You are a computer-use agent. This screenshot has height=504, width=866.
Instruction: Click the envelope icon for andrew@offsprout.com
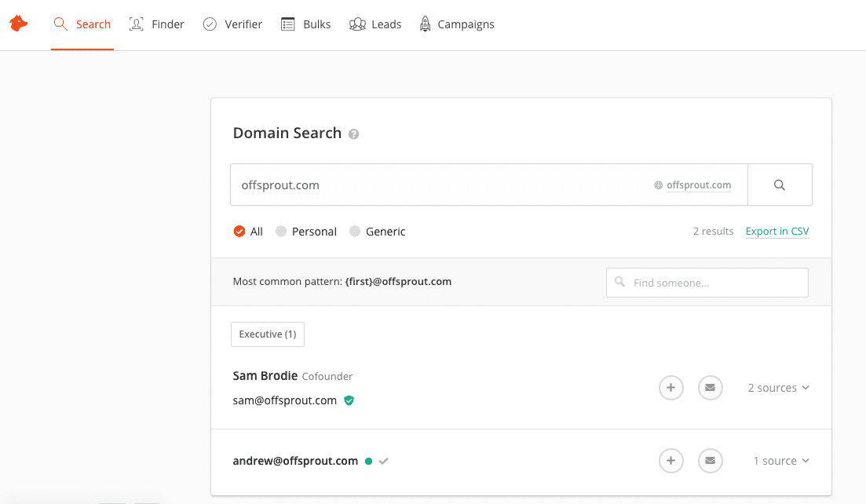tap(711, 460)
